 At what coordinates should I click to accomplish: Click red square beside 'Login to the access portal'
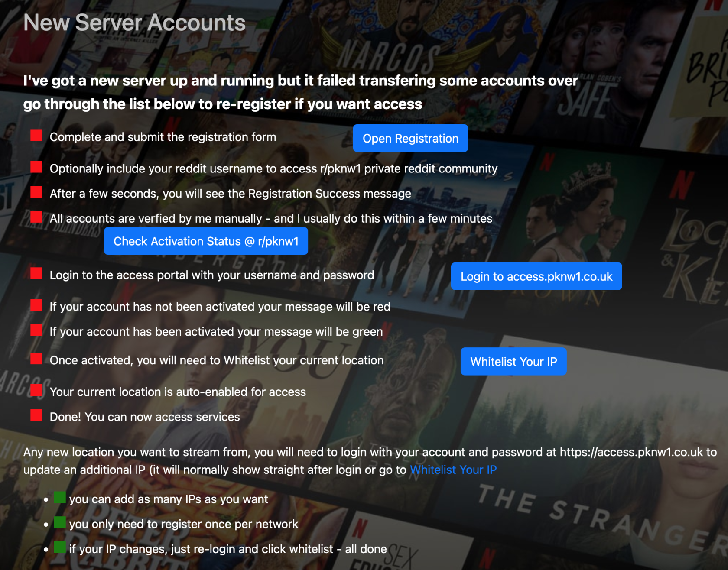tap(36, 274)
